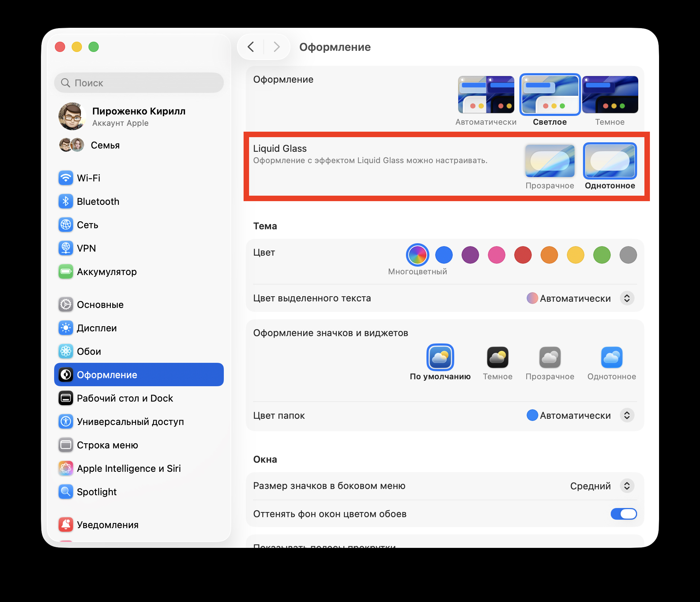
Task: Select the VPN sidebar icon
Action: pos(86,248)
